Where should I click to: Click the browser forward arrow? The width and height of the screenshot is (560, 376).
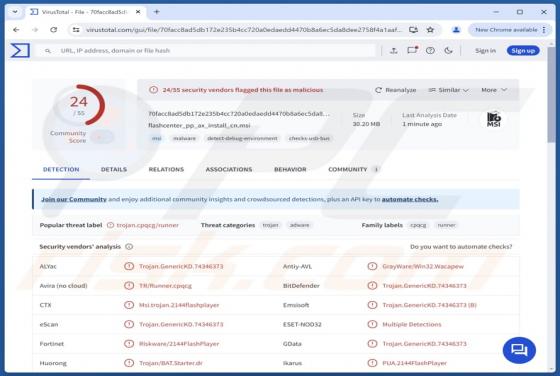(x=35, y=30)
